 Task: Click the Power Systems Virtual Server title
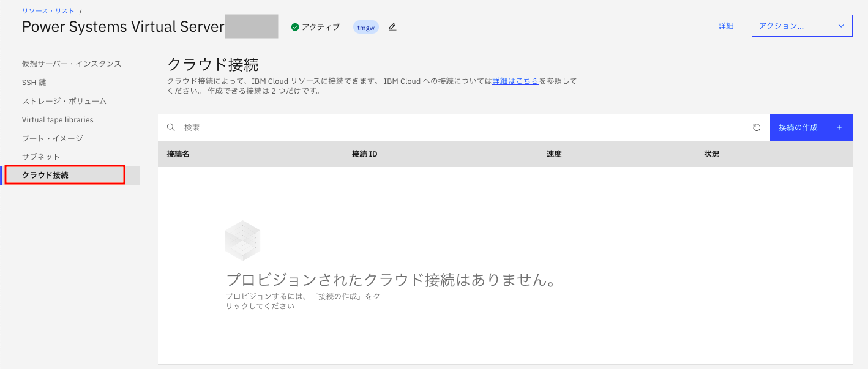pos(123,27)
